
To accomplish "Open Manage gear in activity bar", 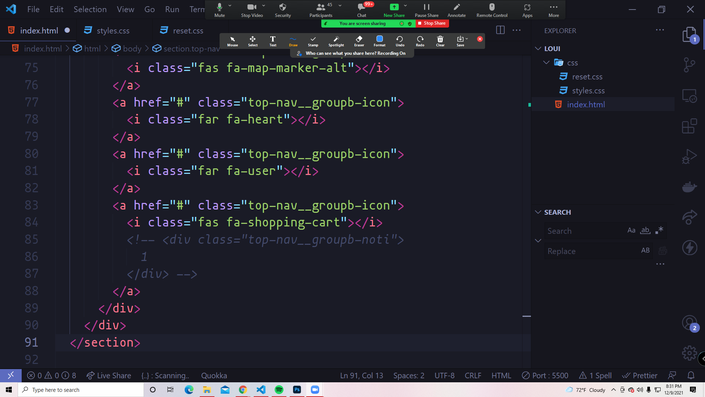I will click(x=689, y=353).
